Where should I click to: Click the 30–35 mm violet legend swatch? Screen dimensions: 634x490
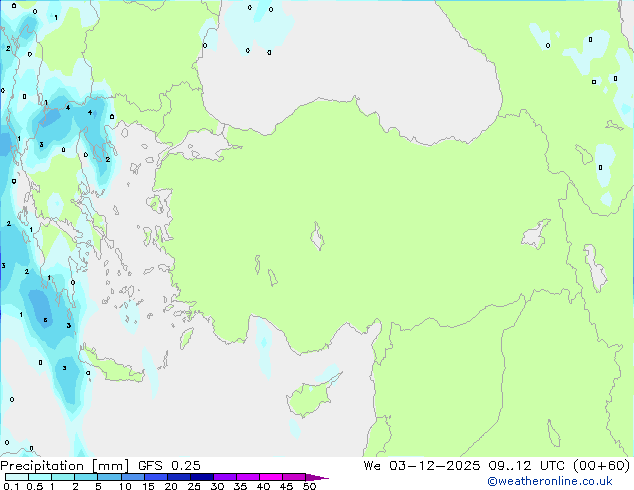point(224,477)
